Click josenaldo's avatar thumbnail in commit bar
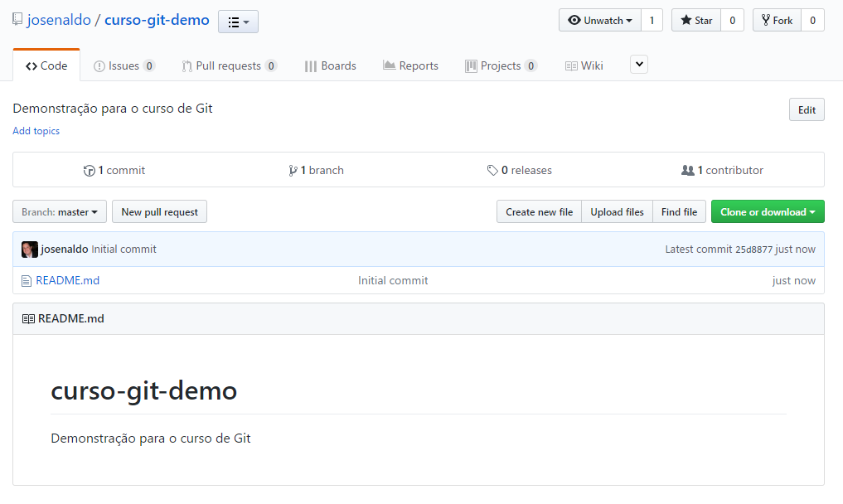 [x=30, y=250]
